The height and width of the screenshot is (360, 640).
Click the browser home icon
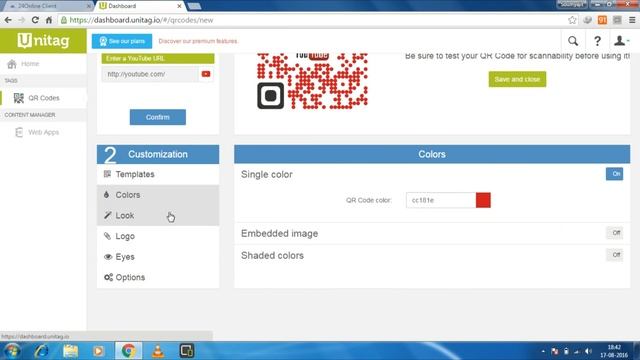(x=49, y=20)
